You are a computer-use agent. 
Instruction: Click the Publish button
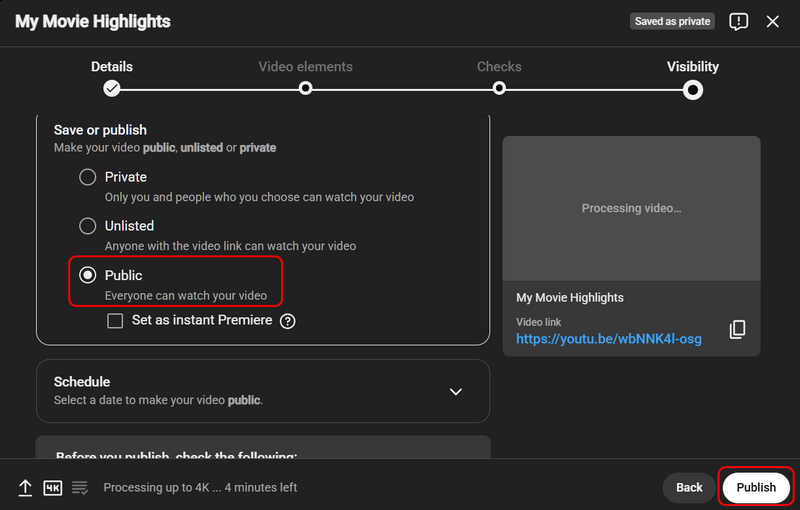[756, 488]
